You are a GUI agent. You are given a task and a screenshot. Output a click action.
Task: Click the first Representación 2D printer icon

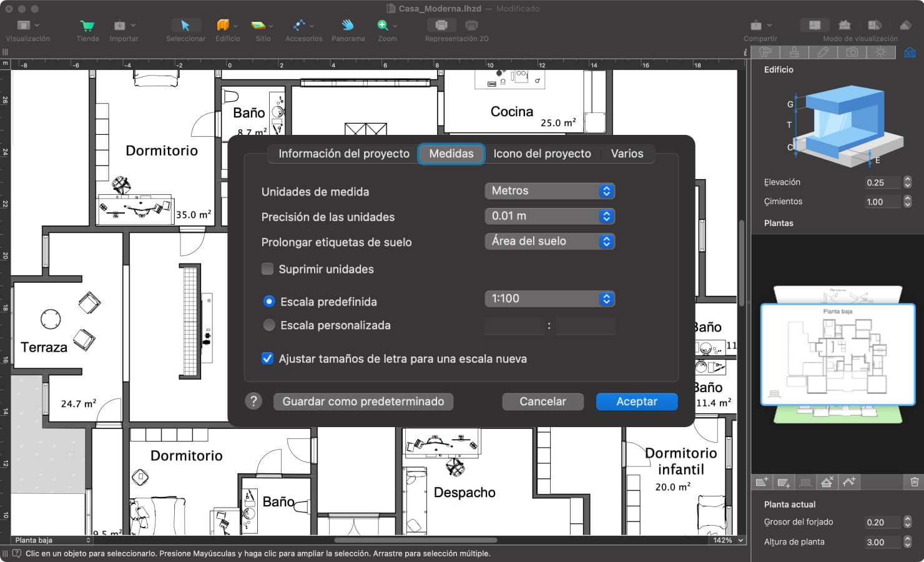click(x=441, y=26)
